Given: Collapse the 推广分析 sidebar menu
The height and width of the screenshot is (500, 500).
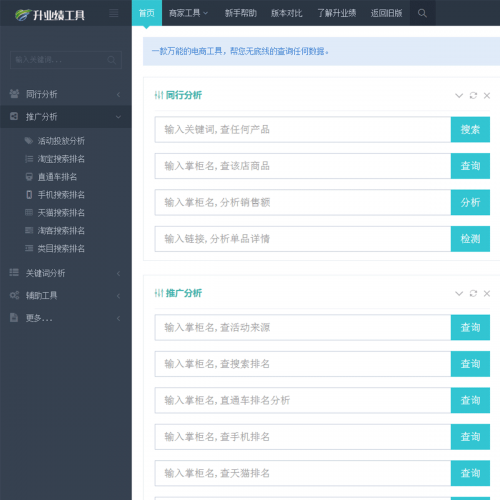Looking at the screenshot, I should coord(118,117).
